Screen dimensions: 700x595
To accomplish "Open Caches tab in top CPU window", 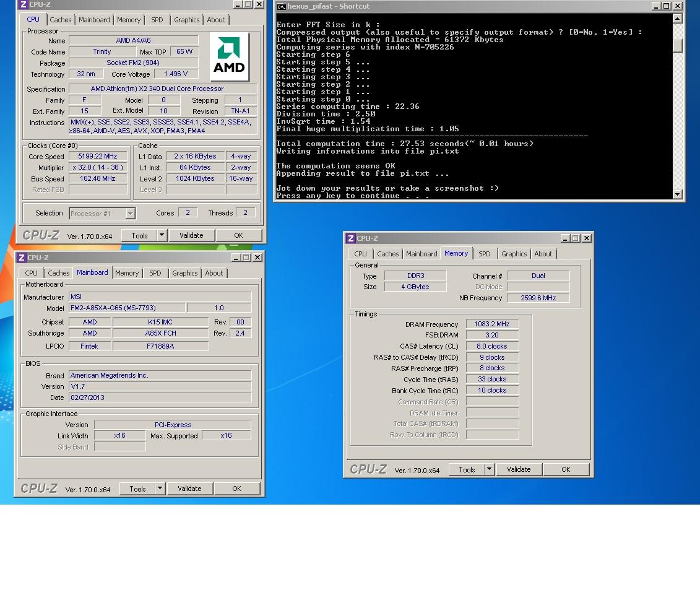I will [60, 20].
